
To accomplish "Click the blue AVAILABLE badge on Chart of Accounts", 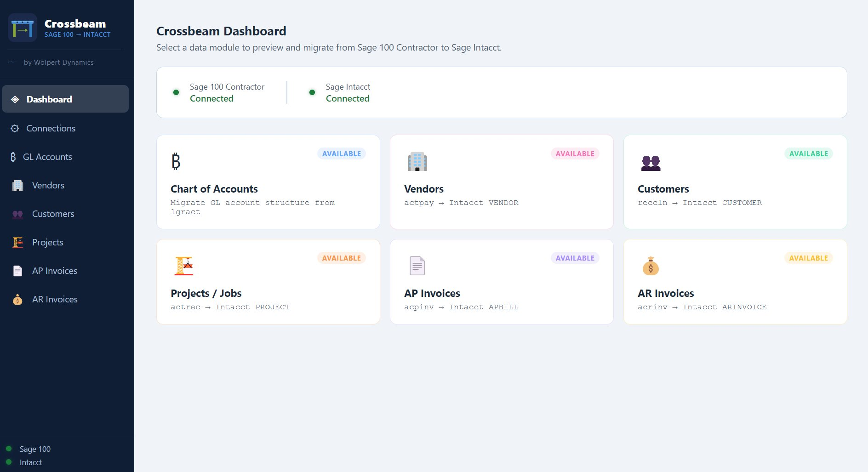I will pos(342,154).
